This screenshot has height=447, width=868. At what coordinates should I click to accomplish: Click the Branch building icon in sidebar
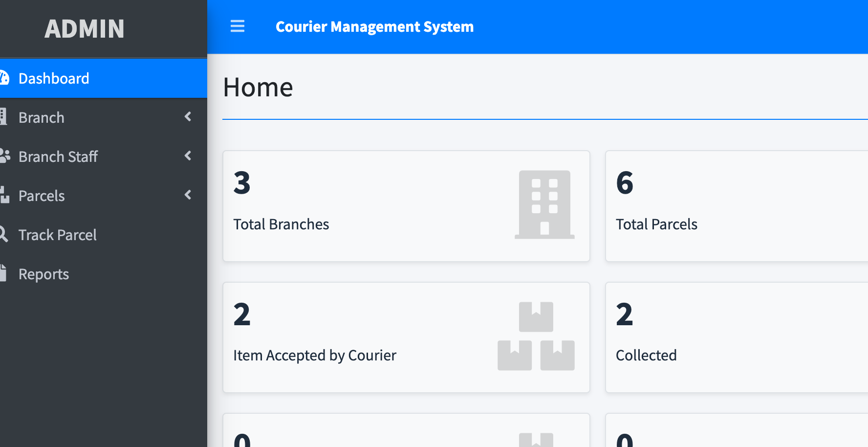pos(3,117)
